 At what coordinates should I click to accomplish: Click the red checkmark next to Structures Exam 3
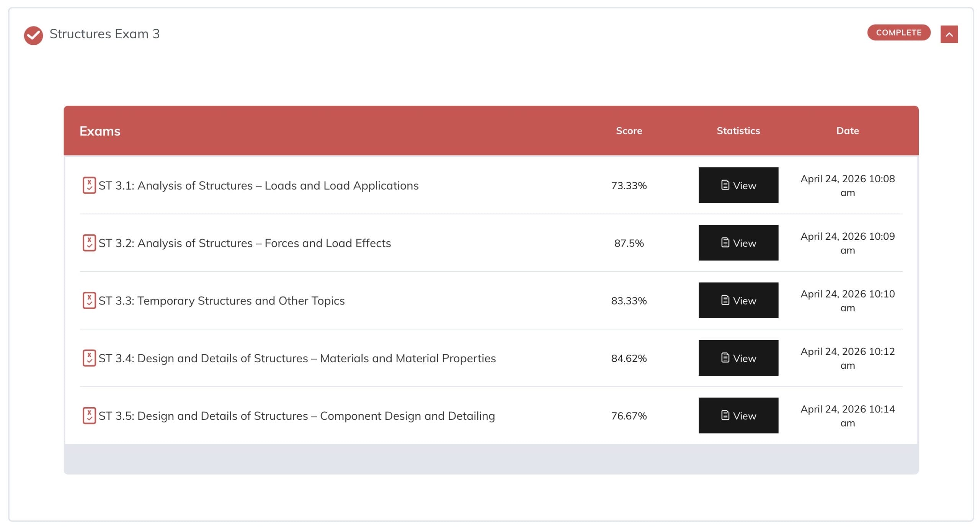point(34,35)
